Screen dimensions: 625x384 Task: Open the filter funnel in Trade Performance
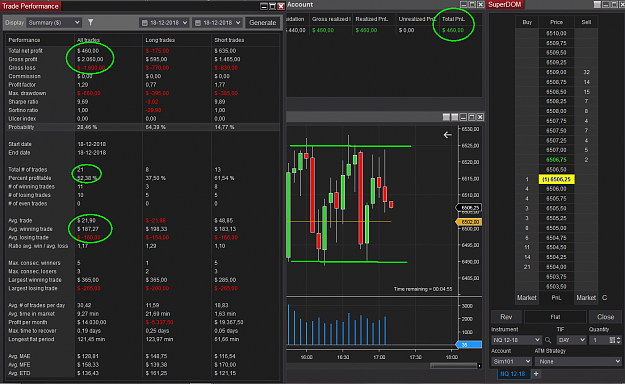[x=91, y=22]
